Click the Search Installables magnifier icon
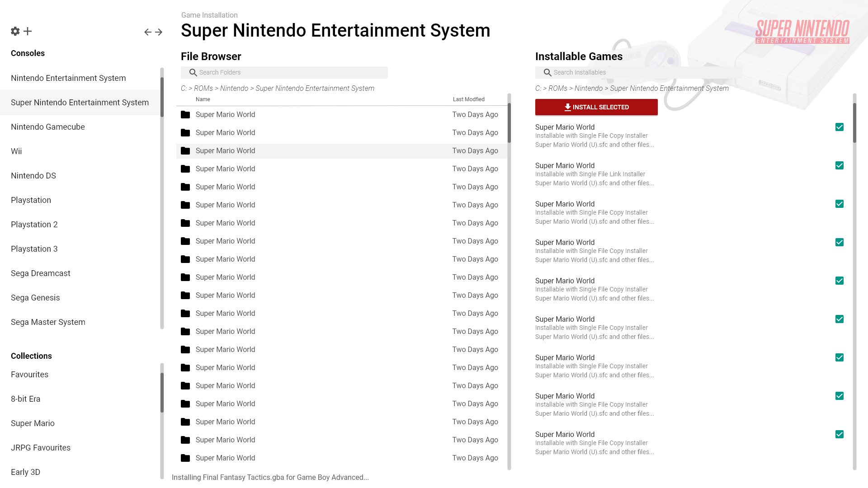868x488 pixels. coord(547,73)
